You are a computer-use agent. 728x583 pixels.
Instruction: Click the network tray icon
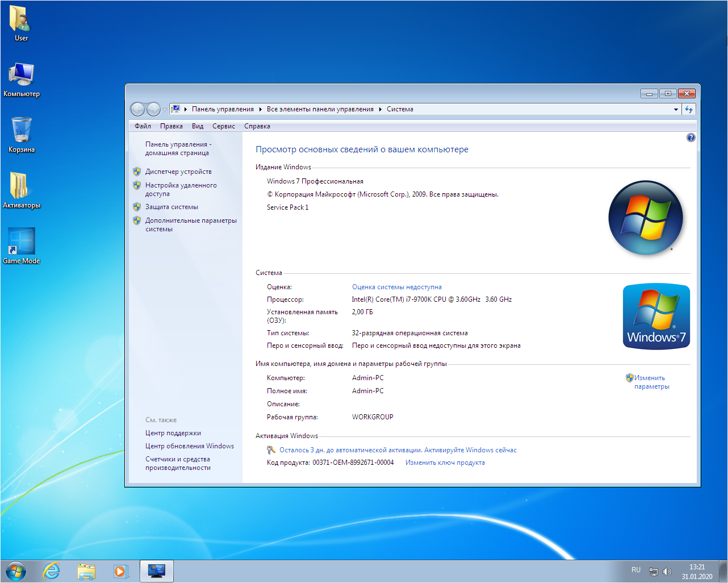(x=654, y=572)
